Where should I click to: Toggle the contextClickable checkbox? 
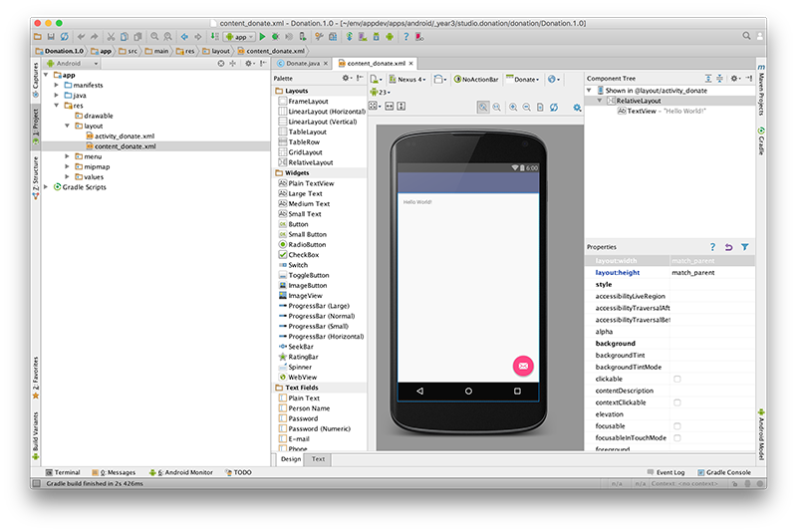(677, 402)
